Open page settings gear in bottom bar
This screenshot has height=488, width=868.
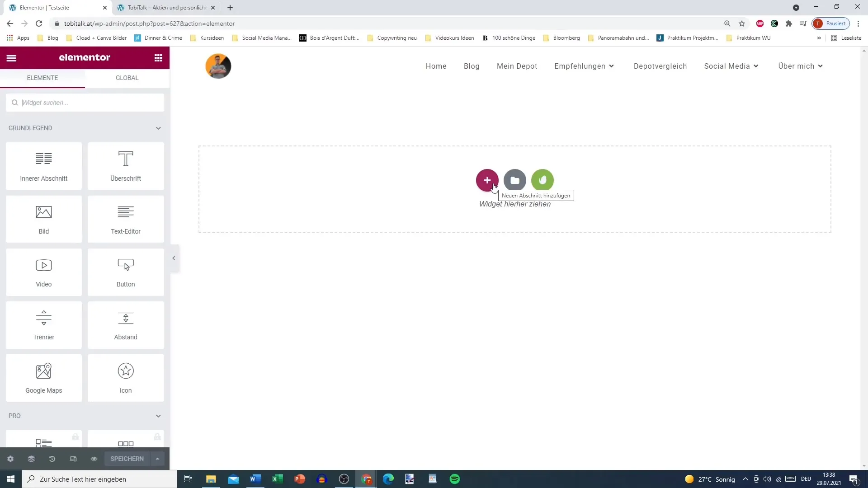pyautogui.click(x=10, y=459)
